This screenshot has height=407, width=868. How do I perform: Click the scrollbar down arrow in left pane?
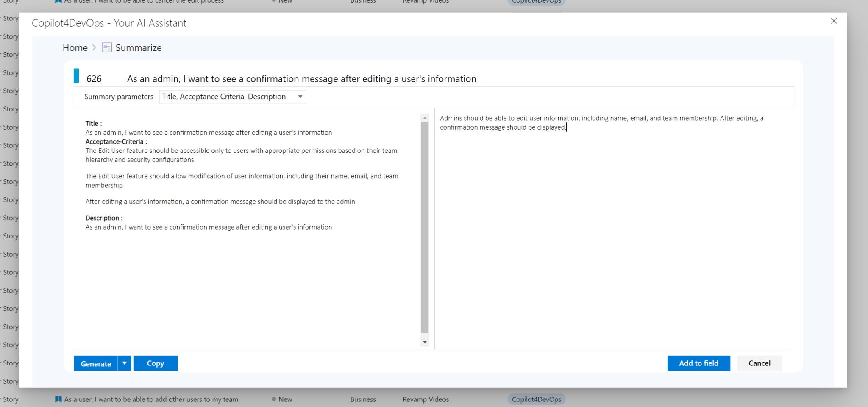click(x=425, y=342)
